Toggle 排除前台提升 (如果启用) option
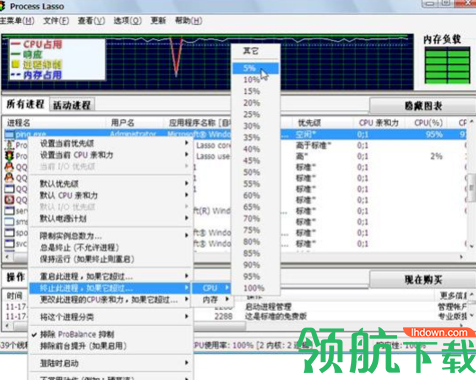Viewport: 476px width, 380px height. pos(83,346)
